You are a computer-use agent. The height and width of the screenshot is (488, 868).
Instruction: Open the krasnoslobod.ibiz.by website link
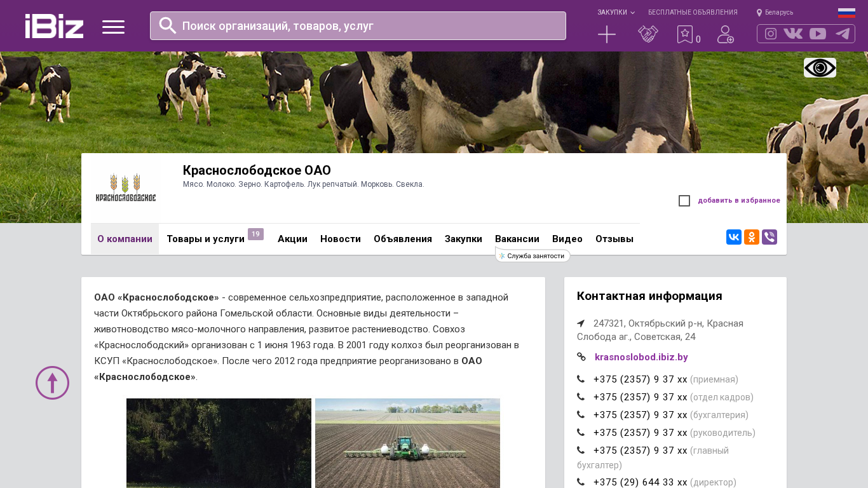pos(641,357)
